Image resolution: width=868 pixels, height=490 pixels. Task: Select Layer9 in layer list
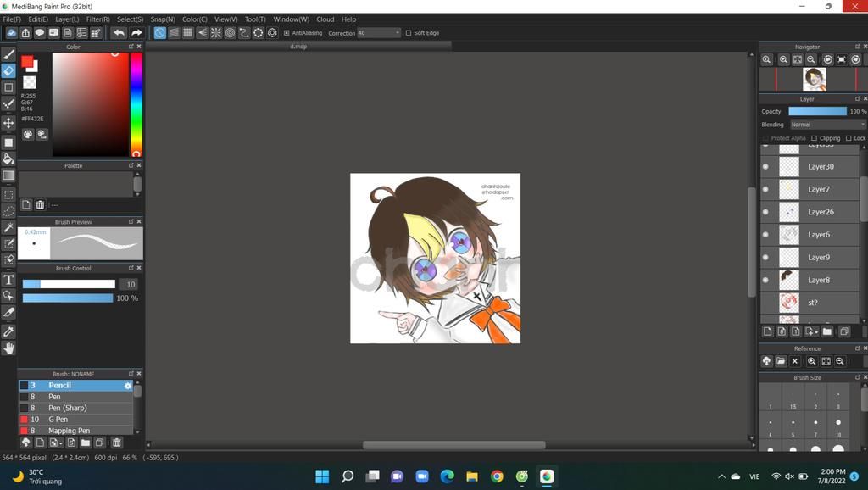811,258
